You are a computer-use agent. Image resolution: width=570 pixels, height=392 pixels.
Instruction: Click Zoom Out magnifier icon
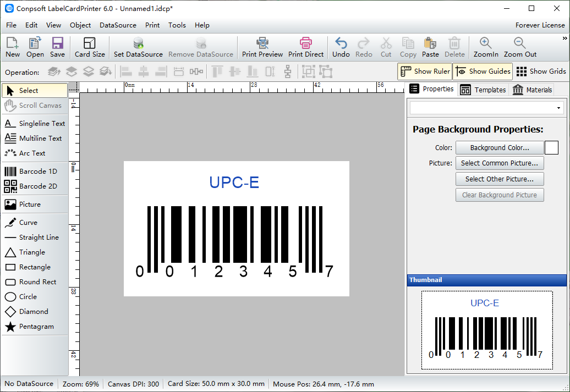(520, 47)
